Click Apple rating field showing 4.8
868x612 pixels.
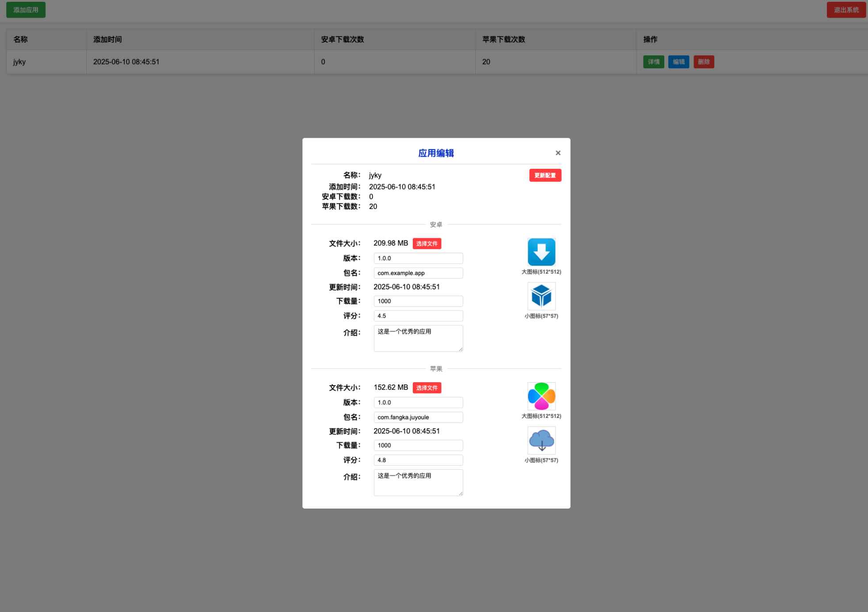(418, 460)
